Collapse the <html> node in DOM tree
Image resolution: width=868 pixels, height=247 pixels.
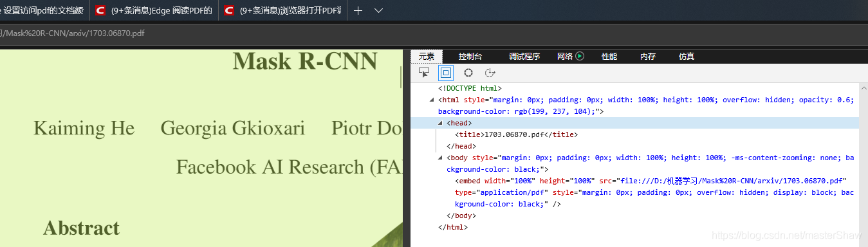coord(432,100)
